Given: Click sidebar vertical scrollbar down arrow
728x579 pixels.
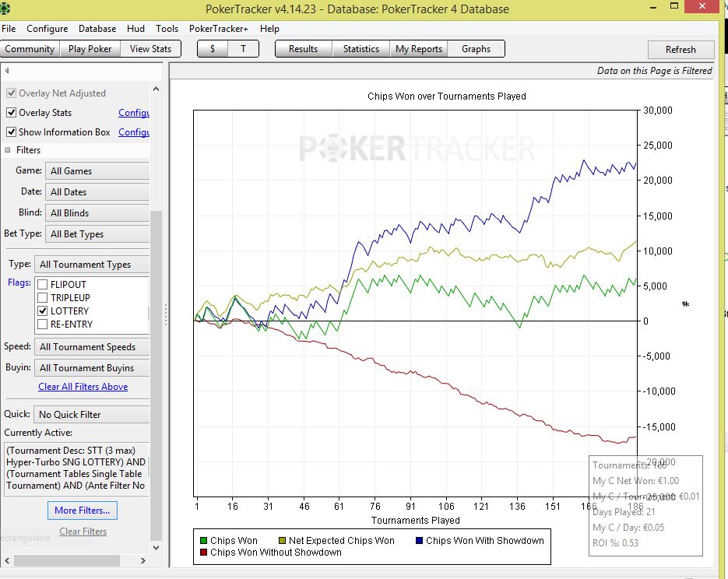Looking at the screenshot, I should pyautogui.click(x=156, y=547).
